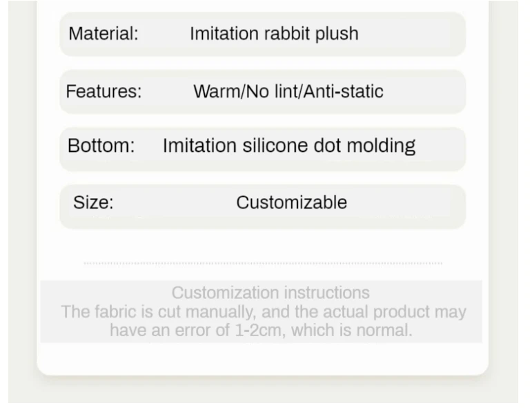Screen dimensions: 532x408
Task: Click the gray instructions box
Action: click(262, 311)
